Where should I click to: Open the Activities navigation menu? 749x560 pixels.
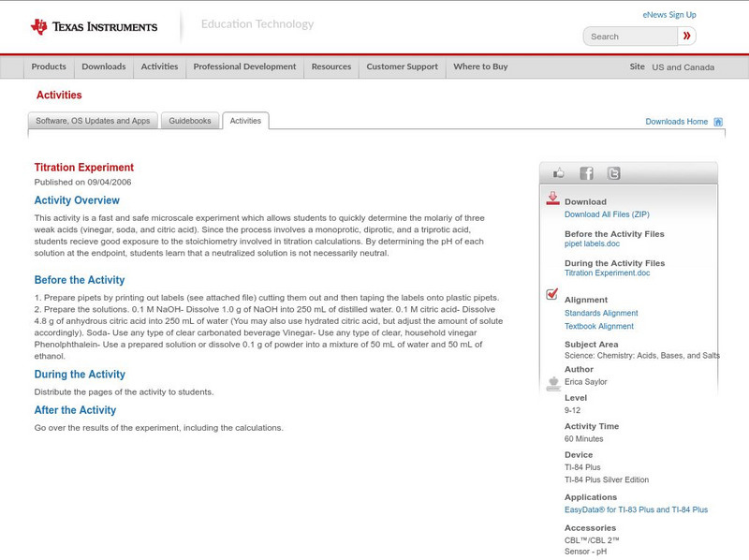159,66
